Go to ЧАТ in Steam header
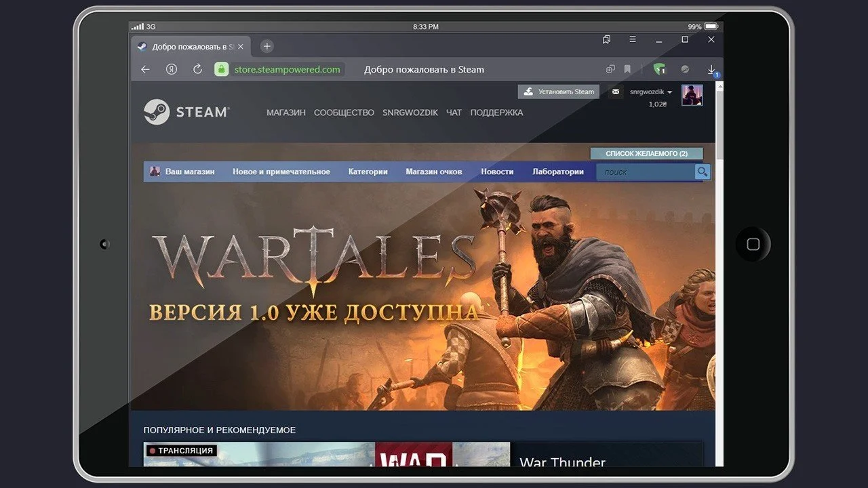 [454, 113]
